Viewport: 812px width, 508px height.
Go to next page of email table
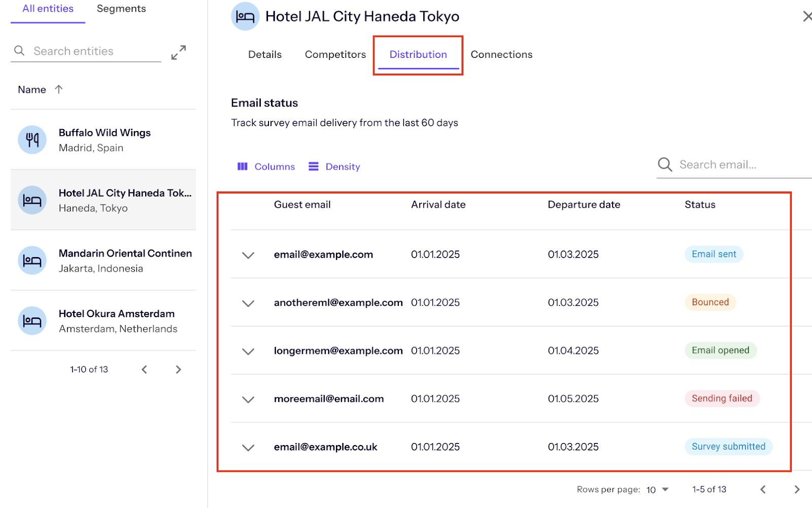(x=797, y=489)
